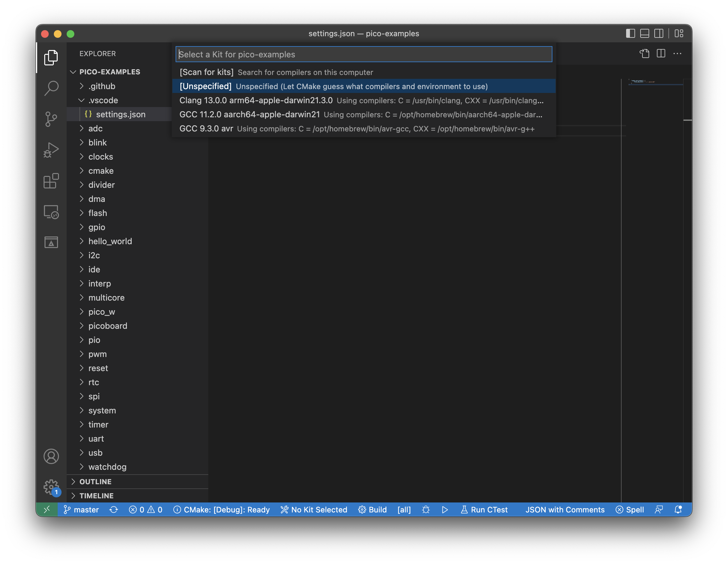Click the editor vertical scrollbar
This screenshot has height=564, width=728.
pos(687,290)
